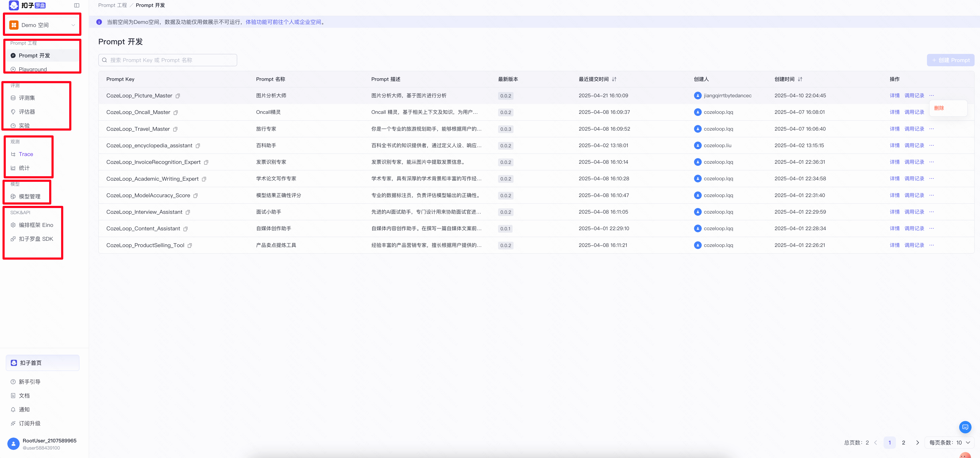Select 删除 in the popup menu
Screen dimensions: 980x458
(939, 108)
